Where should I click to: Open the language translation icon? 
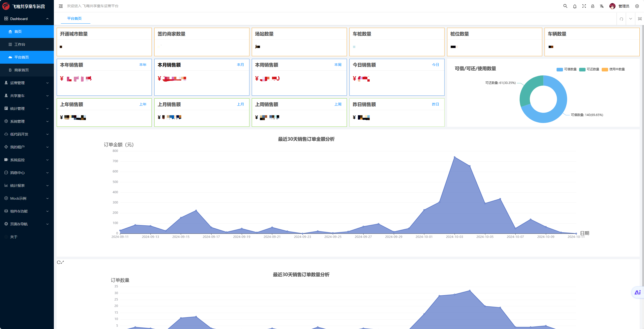602,6
